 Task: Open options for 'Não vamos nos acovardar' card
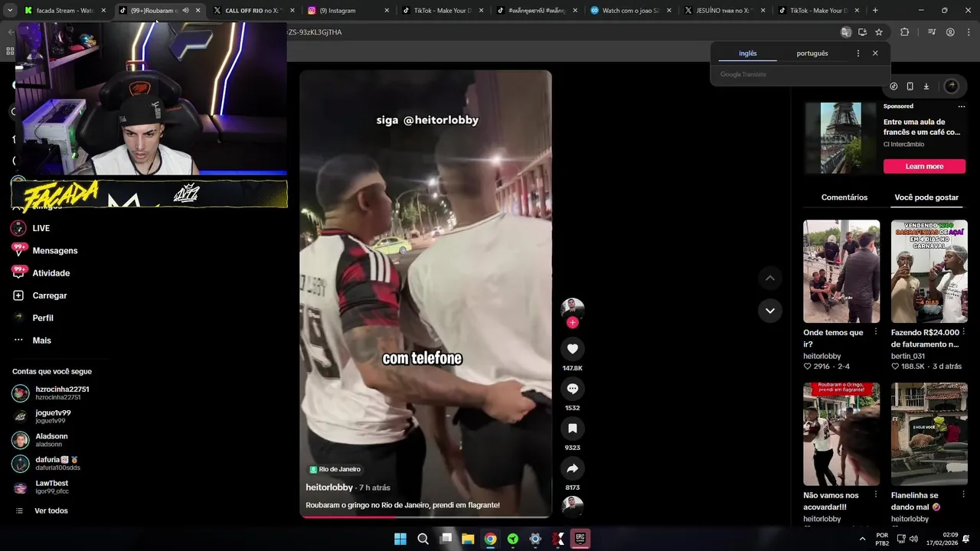(876, 495)
